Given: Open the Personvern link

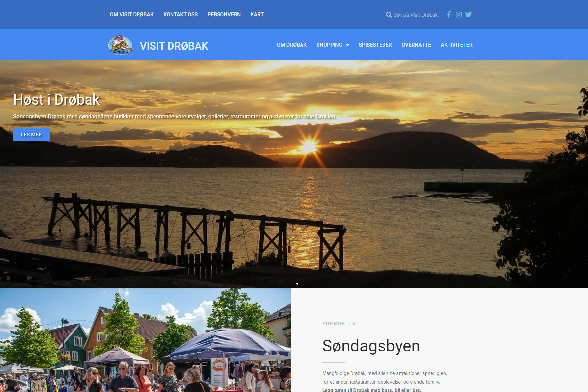Looking at the screenshot, I should click(x=224, y=15).
